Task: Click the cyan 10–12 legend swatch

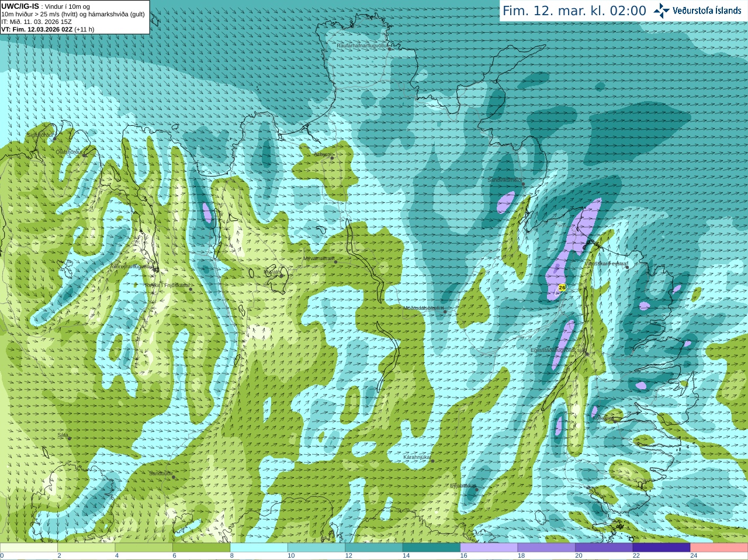Action: [316, 548]
